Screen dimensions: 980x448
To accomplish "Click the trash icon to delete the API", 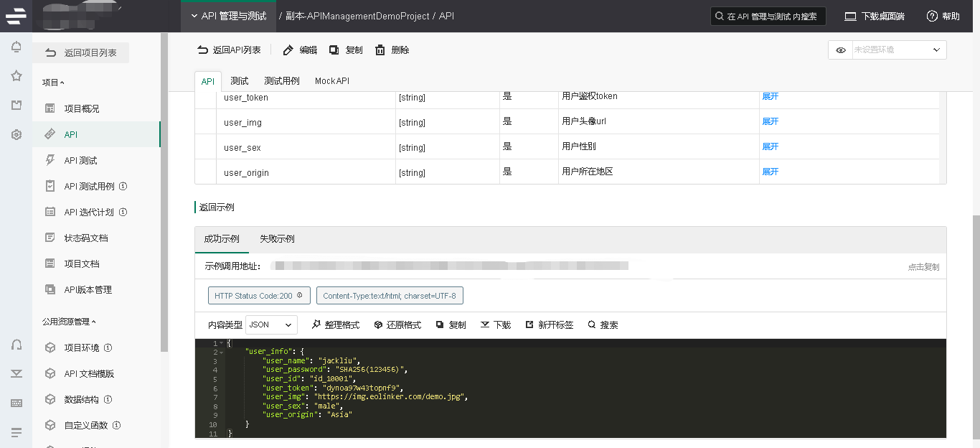I will point(380,50).
